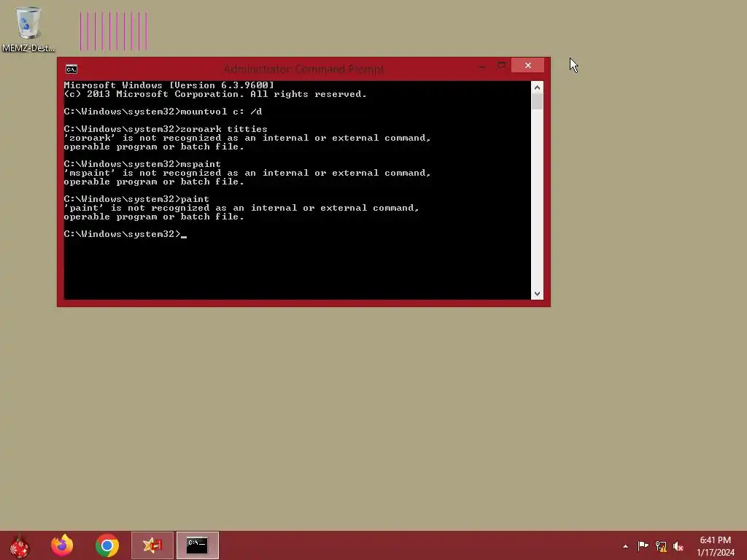Viewport: 747px width, 560px height.
Task: Open the network status tray icon
Action: click(x=661, y=546)
